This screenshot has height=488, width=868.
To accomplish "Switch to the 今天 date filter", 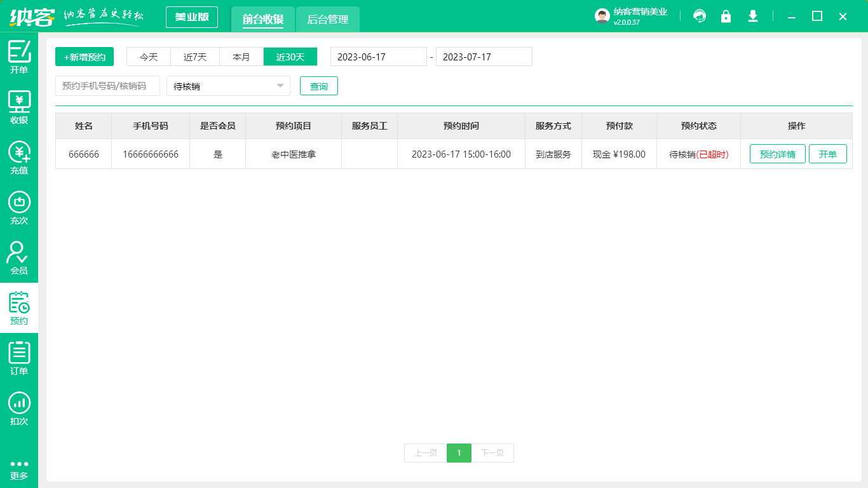I will pos(148,57).
